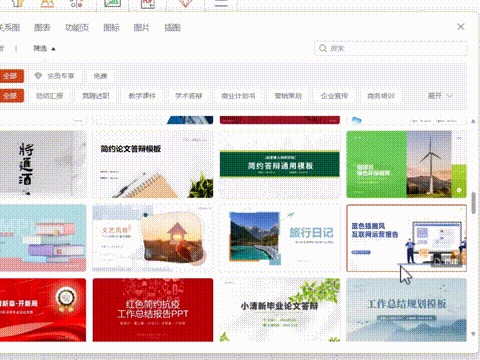
Task: Click the partially visible dark red template
Action: (280, 120)
